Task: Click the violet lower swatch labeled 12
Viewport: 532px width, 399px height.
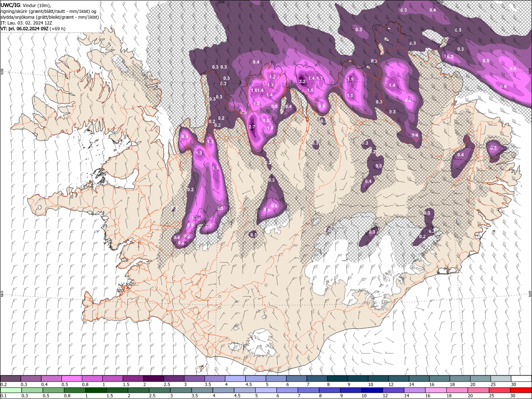Action: (393, 390)
